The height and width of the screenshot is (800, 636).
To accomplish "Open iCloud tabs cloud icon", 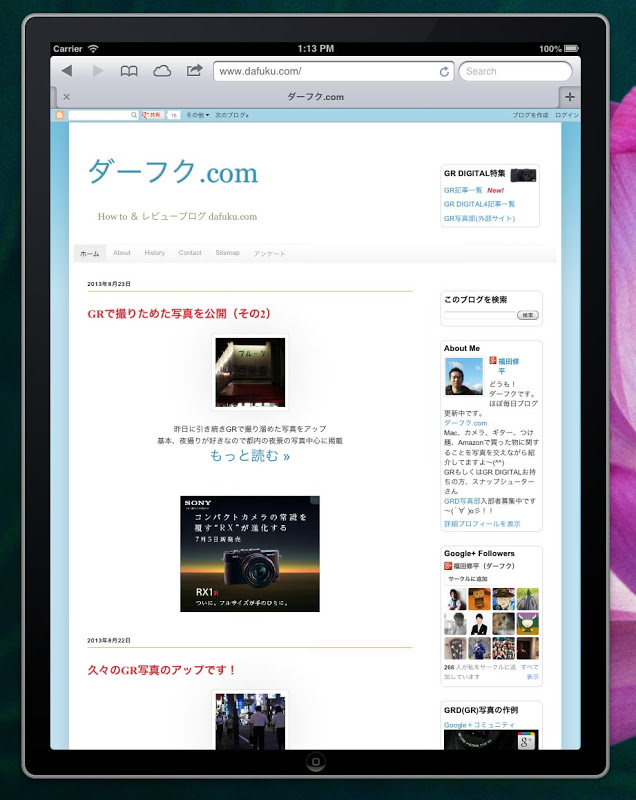I will coord(162,71).
